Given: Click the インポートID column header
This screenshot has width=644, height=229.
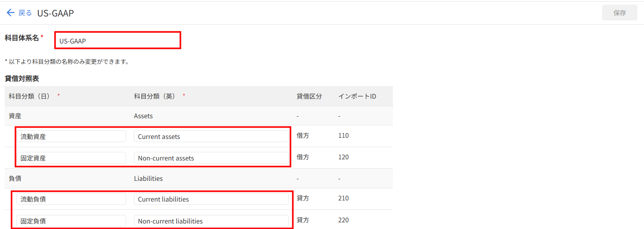Looking at the screenshot, I should [357, 96].
